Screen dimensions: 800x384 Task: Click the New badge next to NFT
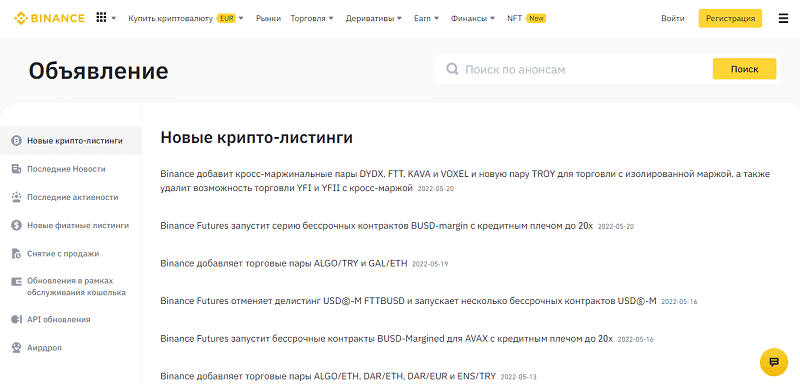(x=536, y=18)
